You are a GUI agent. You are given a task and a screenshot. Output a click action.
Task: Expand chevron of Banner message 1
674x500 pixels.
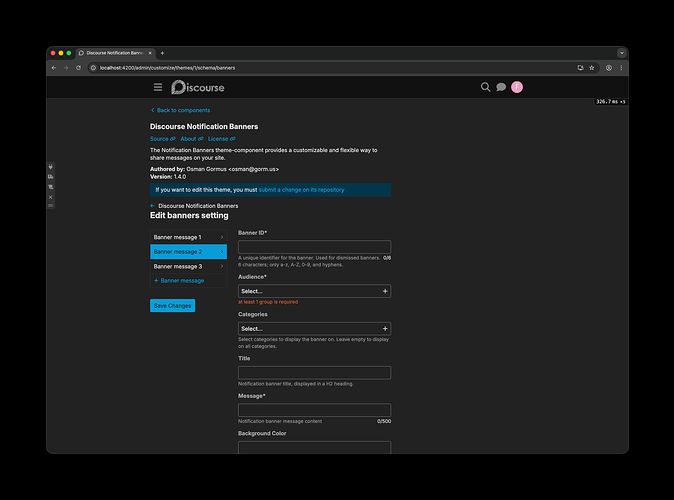(x=222, y=237)
